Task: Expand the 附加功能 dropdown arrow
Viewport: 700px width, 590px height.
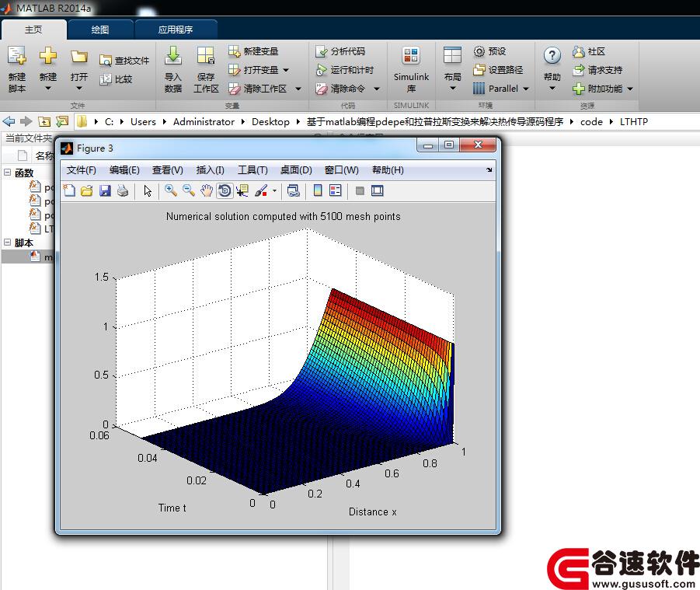Action: point(630,89)
